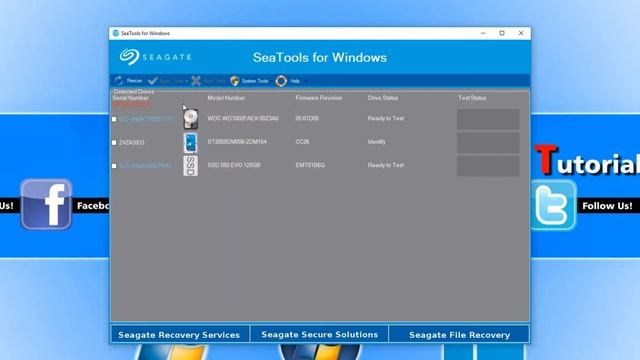Close the SeaTools for Windows window
This screenshot has height=360, width=640.
pyautogui.click(x=521, y=33)
